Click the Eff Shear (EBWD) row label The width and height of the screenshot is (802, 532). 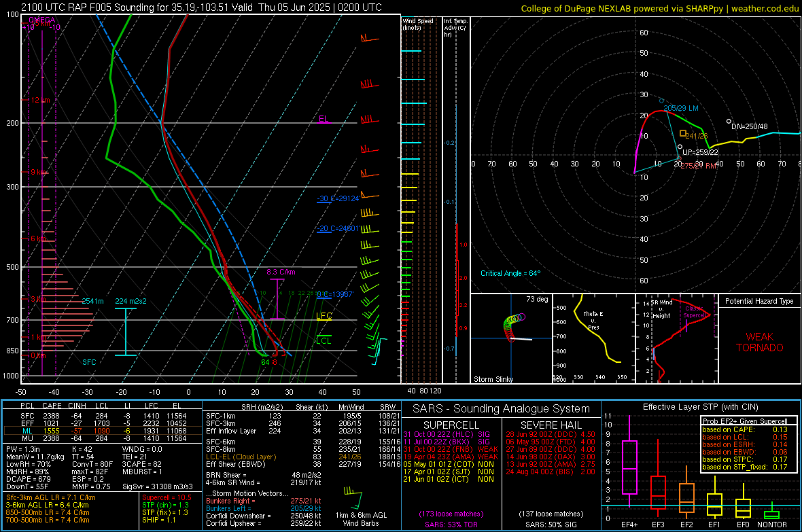tap(236, 465)
